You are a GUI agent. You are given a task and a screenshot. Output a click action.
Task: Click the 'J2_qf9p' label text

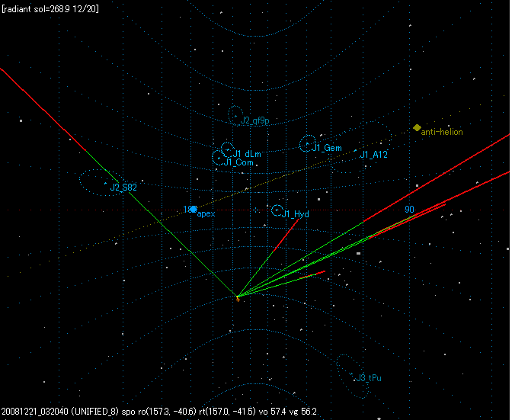coord(255,121)
